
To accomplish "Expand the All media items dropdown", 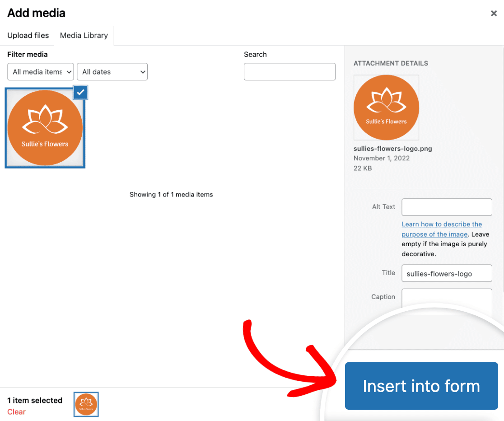I will [41, 72].
